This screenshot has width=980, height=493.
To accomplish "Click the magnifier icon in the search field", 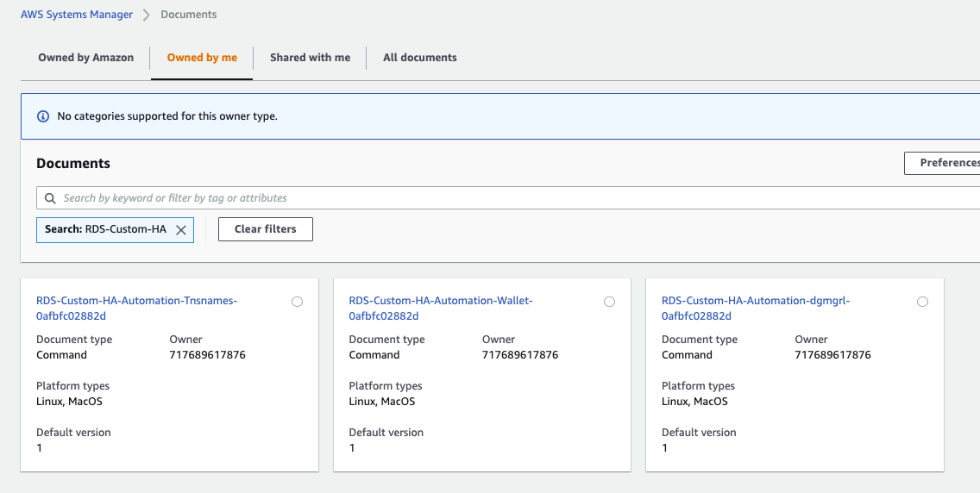I will pos(51,198).
